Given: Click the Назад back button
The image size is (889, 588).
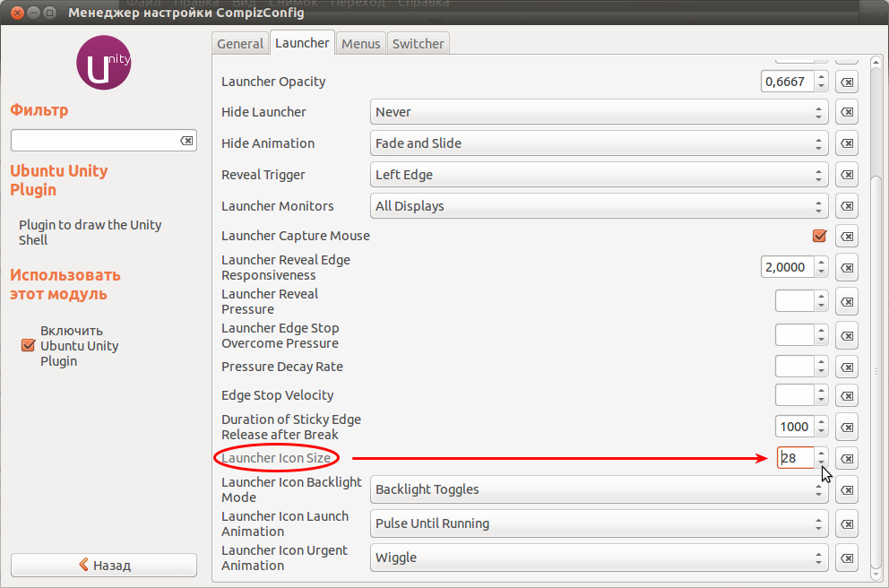Looking at the screenshot, I should click(x=104, y=565).
